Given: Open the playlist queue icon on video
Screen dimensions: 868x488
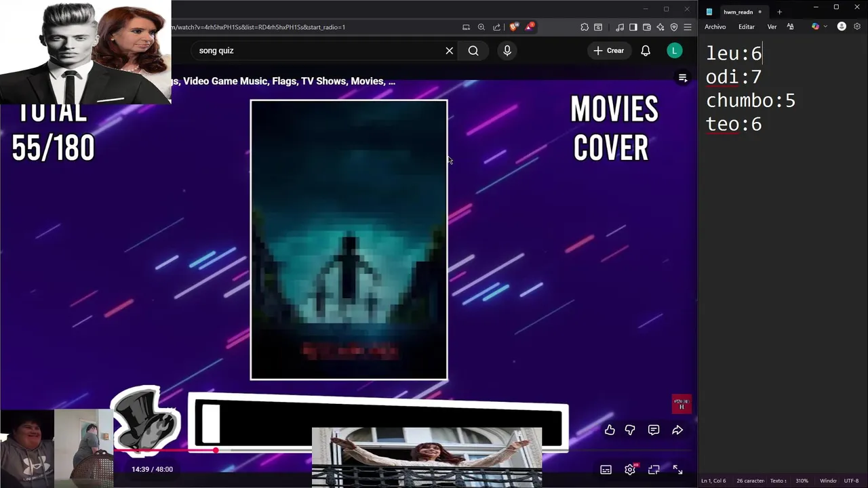Looking at the screenshot, I should tap(683, 79).
